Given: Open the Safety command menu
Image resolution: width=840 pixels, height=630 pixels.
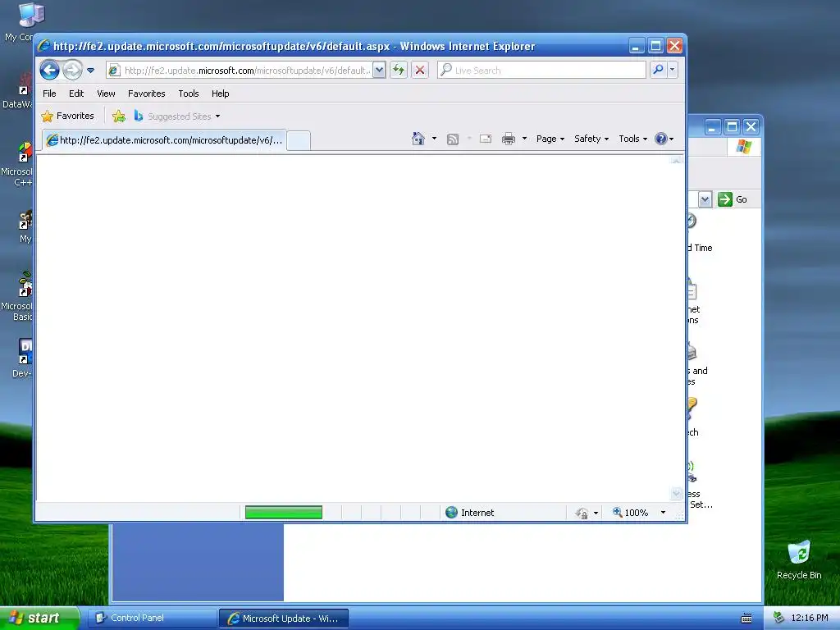Looking at the screenshot, I should 591,139.
